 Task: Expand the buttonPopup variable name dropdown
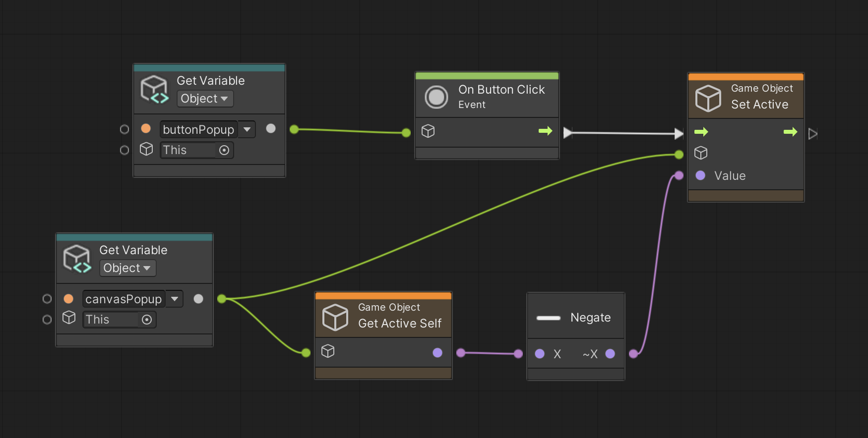247,129
